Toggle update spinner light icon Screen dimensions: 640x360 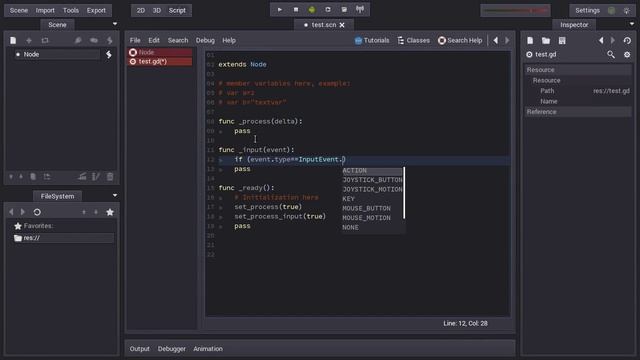[x=627, y=11]
